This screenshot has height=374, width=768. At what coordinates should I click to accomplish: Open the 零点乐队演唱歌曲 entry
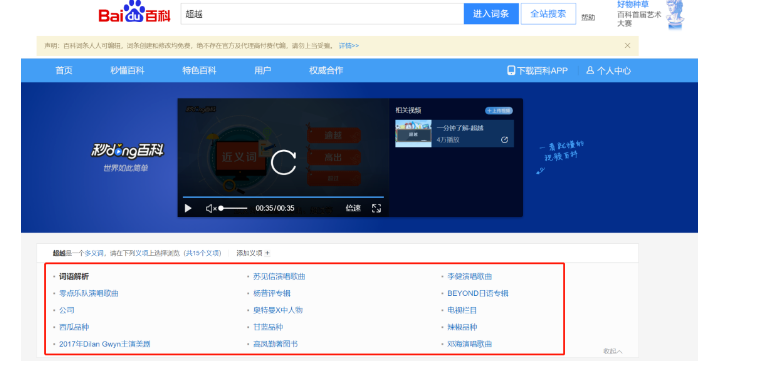pos(89,293)
